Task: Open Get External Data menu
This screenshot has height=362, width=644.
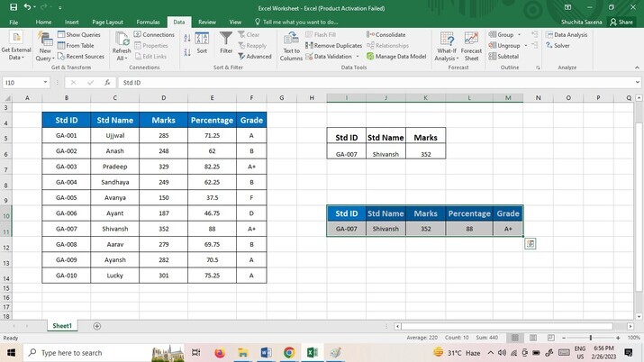Action: 16,46
